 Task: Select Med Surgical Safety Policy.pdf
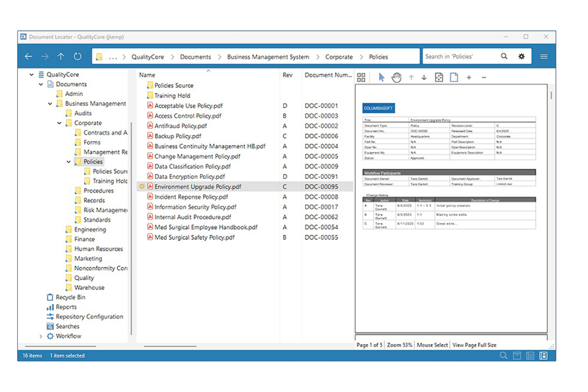pos(194,238)
